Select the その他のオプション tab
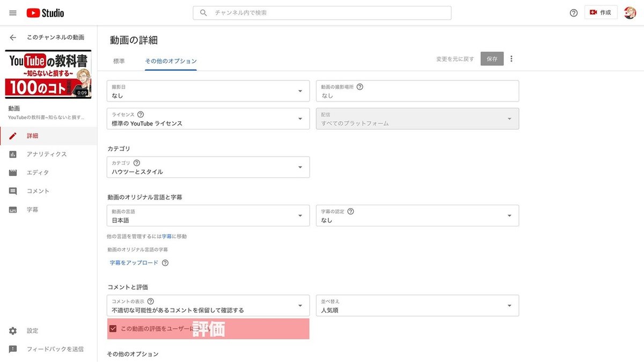Image resolution: width=644 pixels, height=362 pixels. tap(171, 61)
